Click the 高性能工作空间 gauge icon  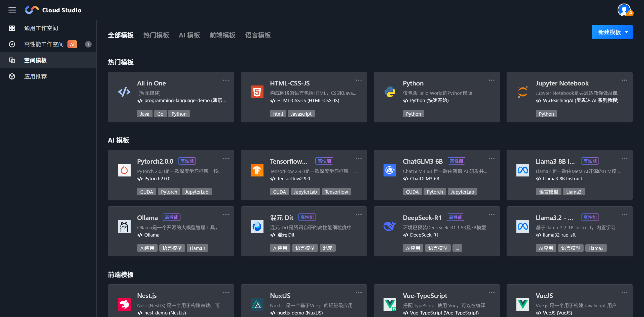[x=12, y=44]
